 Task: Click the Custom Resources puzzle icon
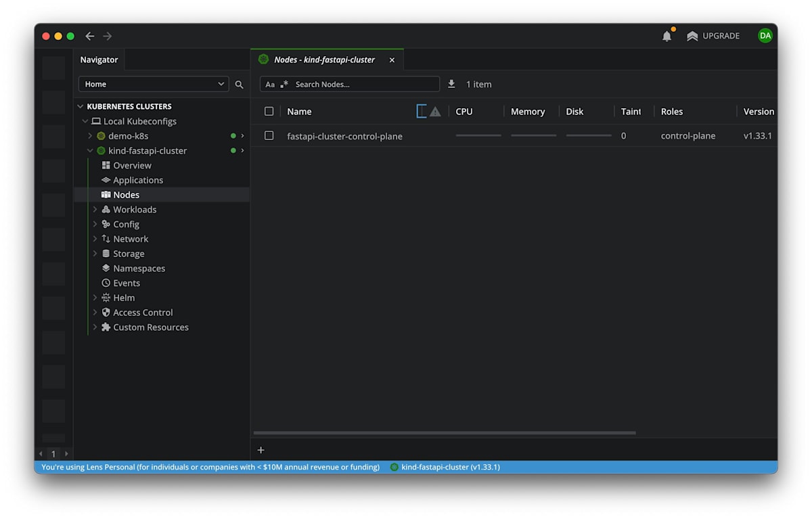106,327
